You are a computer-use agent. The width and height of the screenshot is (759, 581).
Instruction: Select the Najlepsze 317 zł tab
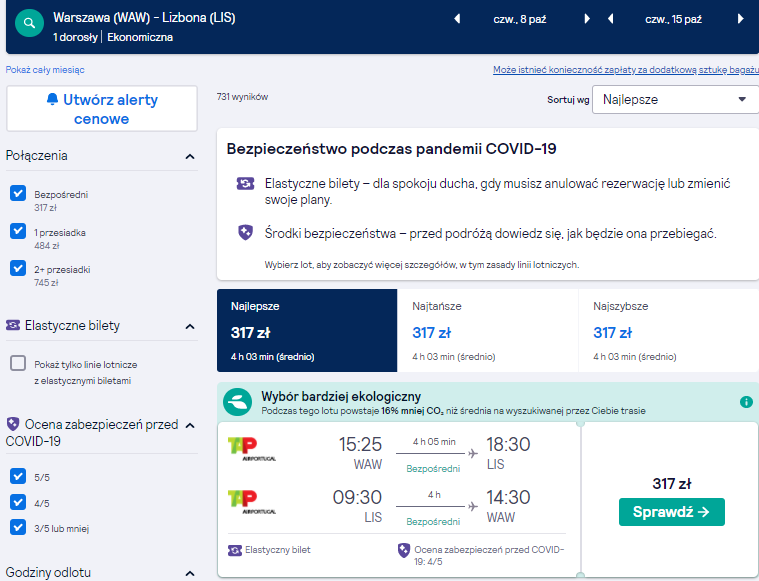(307, 331)
